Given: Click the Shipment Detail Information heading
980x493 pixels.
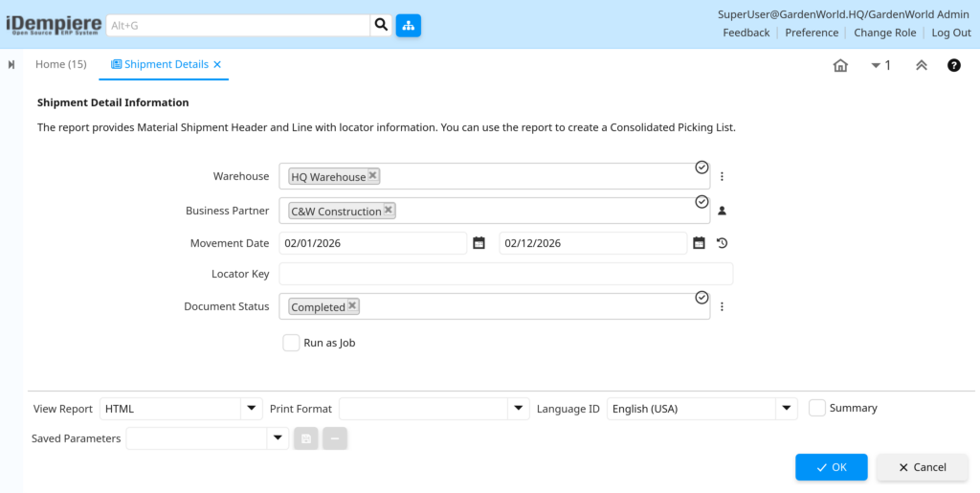Looking at the screenshot, I should tap(113, 102).
